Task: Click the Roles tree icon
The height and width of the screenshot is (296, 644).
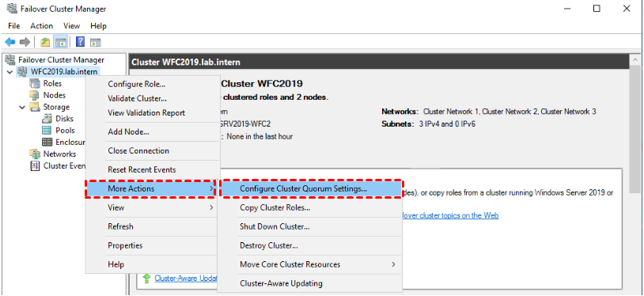Action: point(35,83)
